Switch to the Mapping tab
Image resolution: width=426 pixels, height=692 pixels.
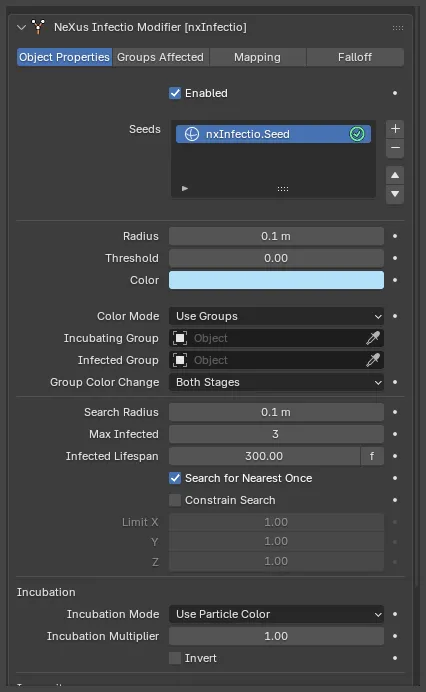(257, 57)
